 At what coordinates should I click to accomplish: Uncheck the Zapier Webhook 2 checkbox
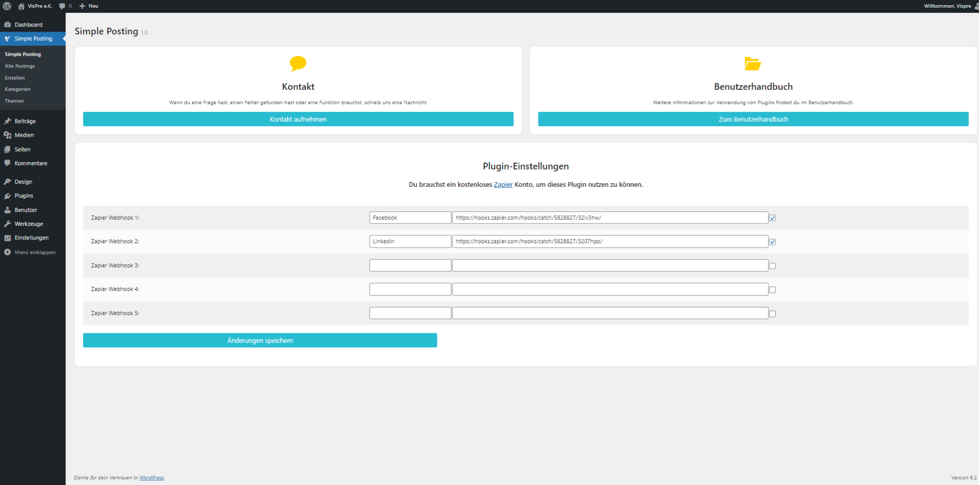[x=773, y=242]
